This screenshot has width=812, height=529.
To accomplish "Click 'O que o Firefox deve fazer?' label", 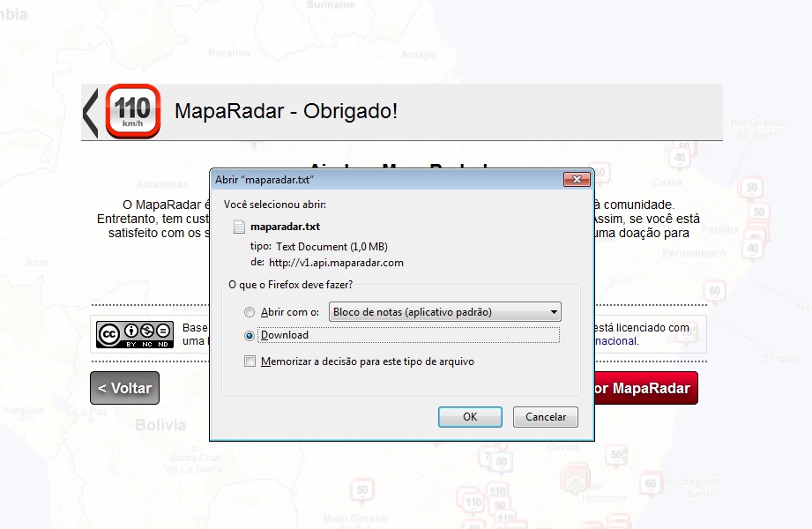I will click(291, 285).
